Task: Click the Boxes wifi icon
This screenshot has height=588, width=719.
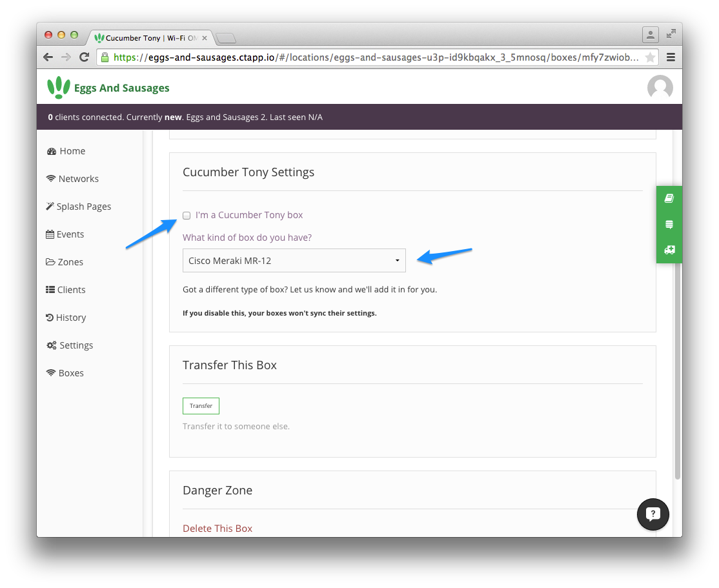Action: point(51,373)
